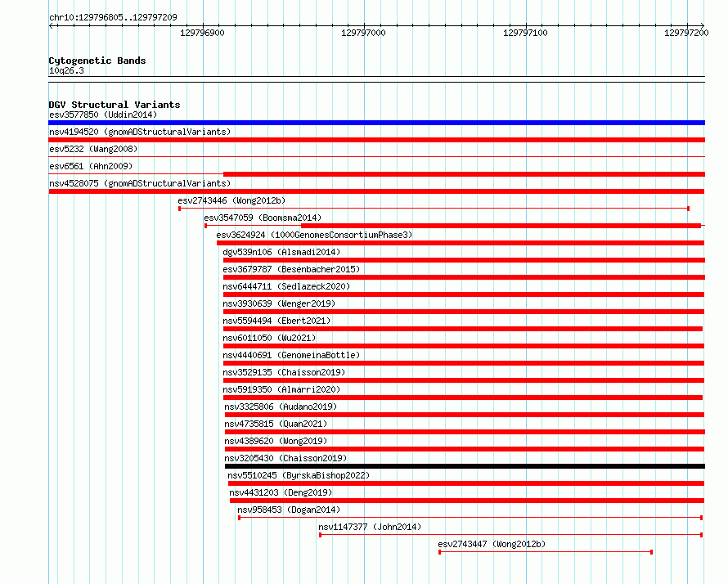This screenshot has width=728, height=584.
Task: Click the 129796900 ruler position label
Action: point(202,33)
